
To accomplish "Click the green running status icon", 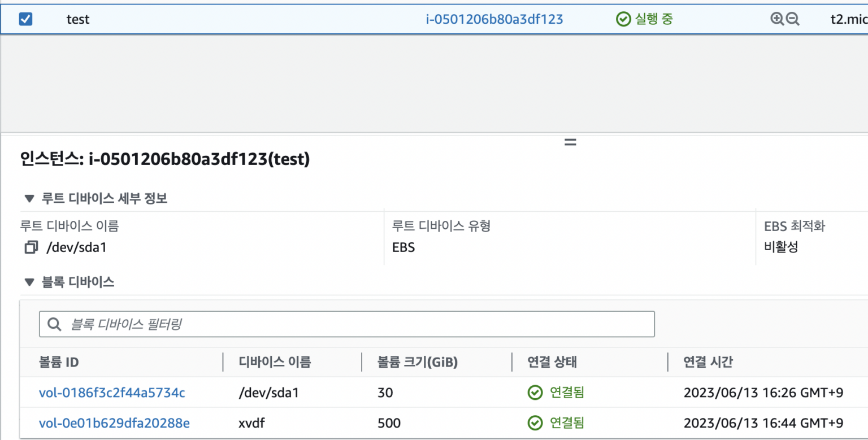I will (x=623, y=19).
